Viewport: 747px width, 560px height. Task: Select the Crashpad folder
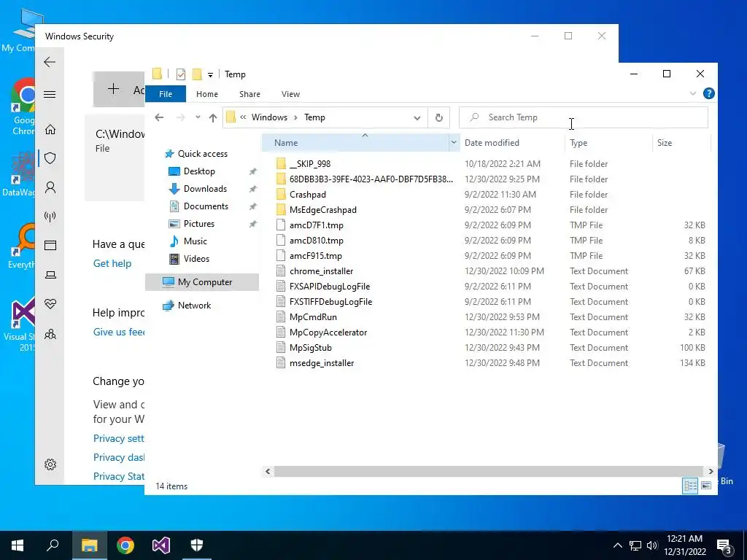[x=307, y=194]
